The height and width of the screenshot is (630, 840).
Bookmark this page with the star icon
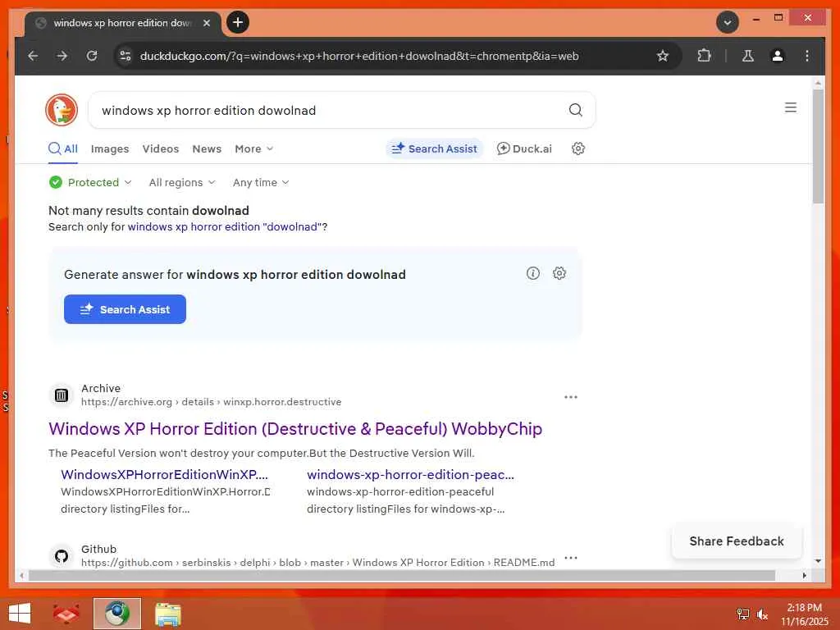point(663,56)
